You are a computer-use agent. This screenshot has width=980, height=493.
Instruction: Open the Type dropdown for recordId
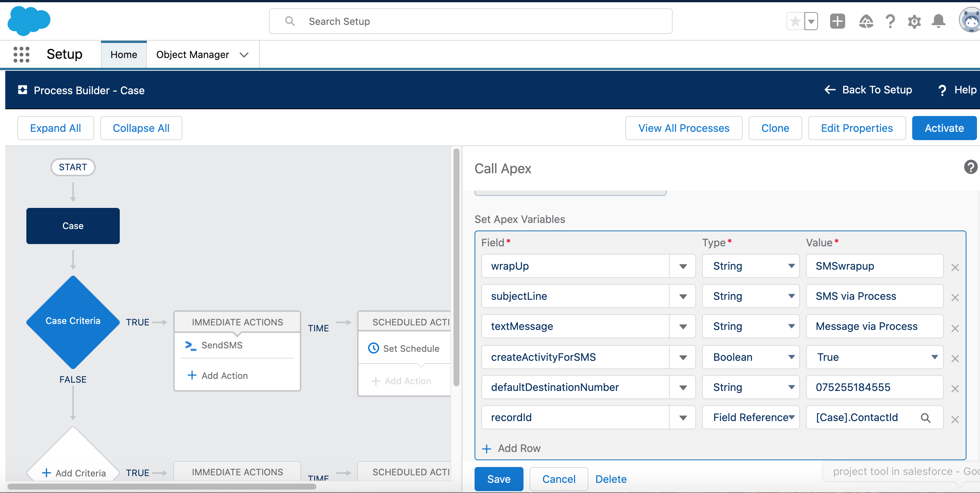(751, 417)
